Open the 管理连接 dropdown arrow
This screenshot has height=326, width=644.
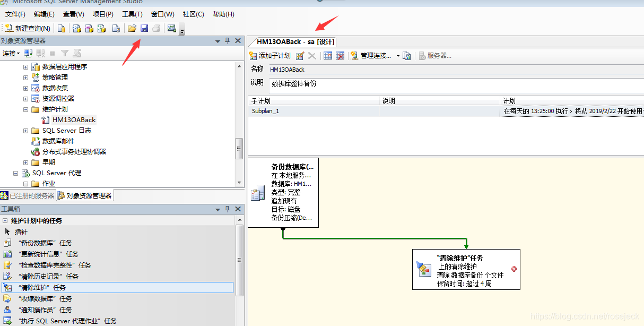(x=398, y=56)
